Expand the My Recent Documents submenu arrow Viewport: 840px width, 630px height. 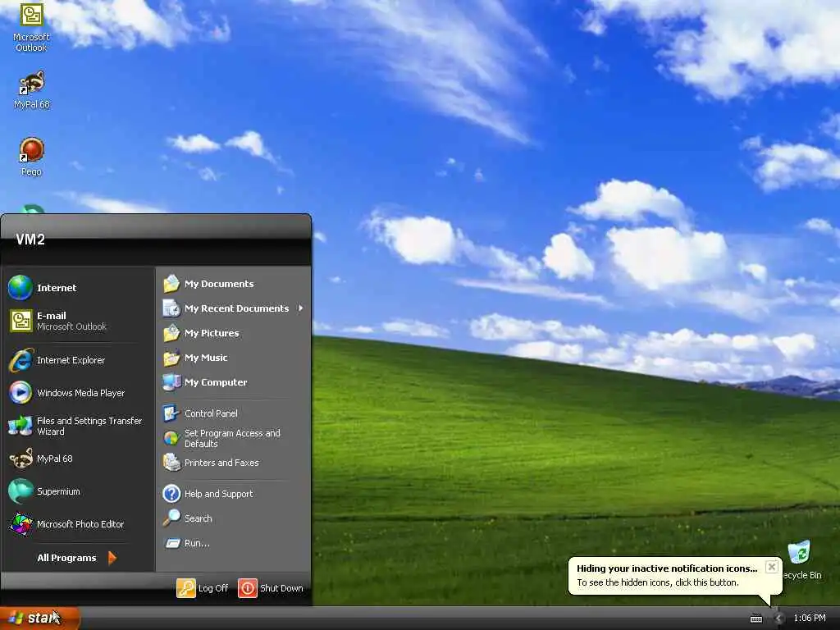point(300,308)
